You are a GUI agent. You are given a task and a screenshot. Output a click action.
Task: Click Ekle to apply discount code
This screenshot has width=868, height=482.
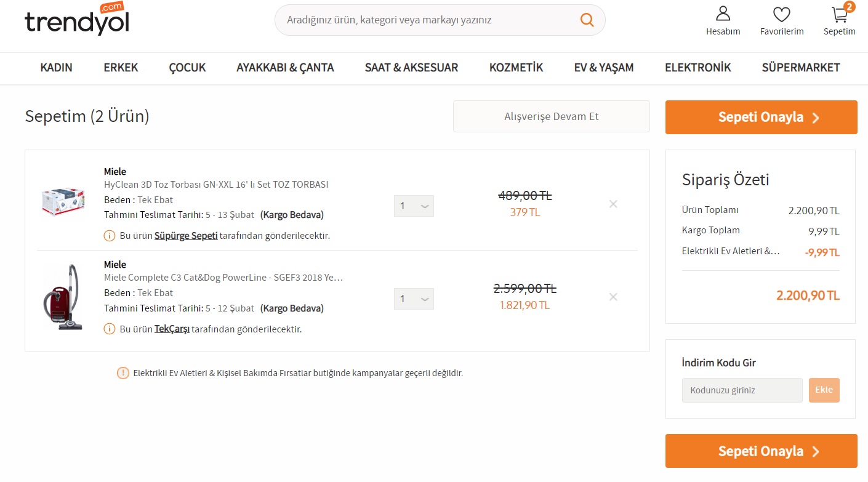824,390
